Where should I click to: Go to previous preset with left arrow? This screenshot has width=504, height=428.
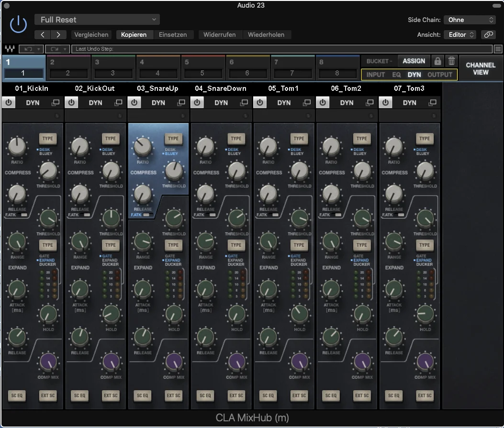pyautogui.click(x=43, y=35)
